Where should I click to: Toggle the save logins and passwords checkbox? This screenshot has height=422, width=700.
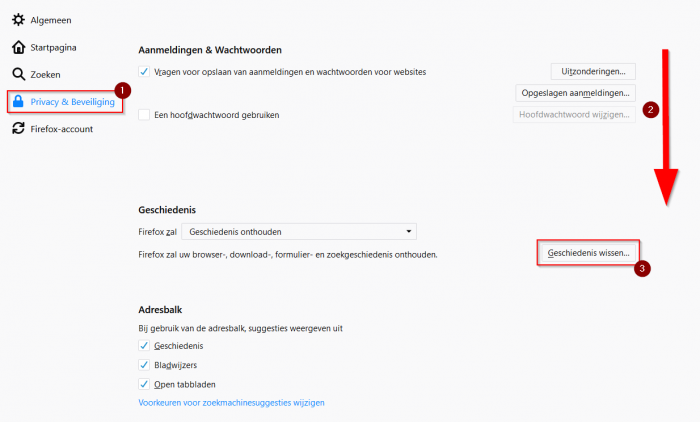[x=144, y=71]
